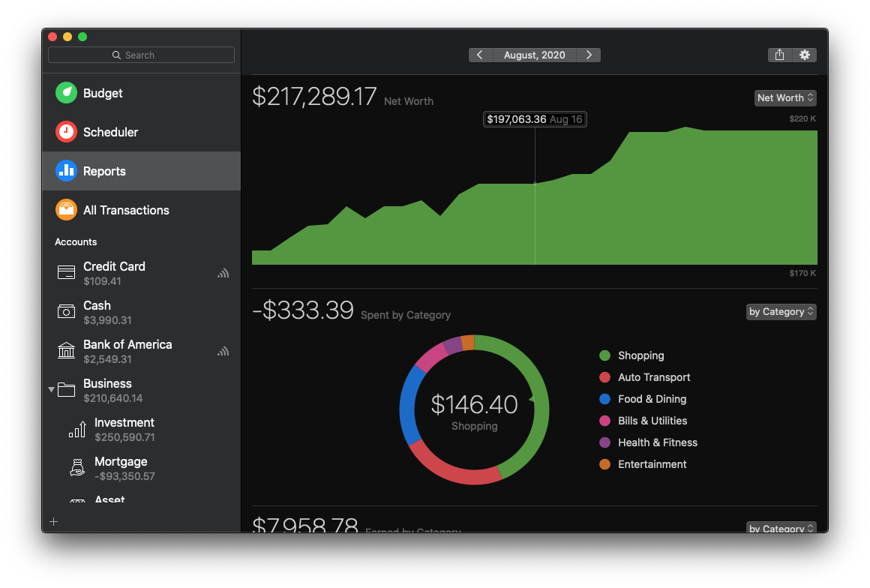Open the Net Worth chart selector

click(x=785, y=97)
